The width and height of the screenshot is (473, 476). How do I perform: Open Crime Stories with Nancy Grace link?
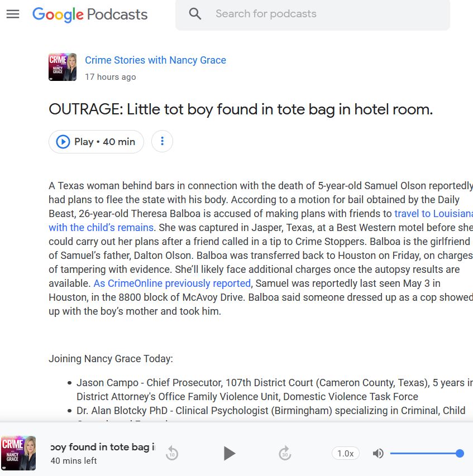pyautogui.click(x=155, y=60)
